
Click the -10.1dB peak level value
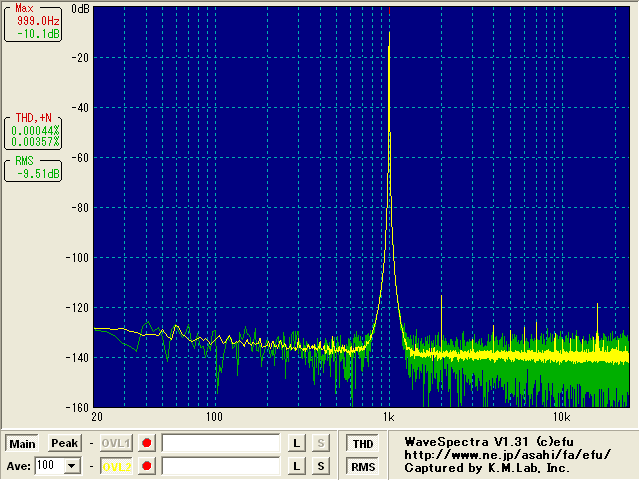point(38,34)
